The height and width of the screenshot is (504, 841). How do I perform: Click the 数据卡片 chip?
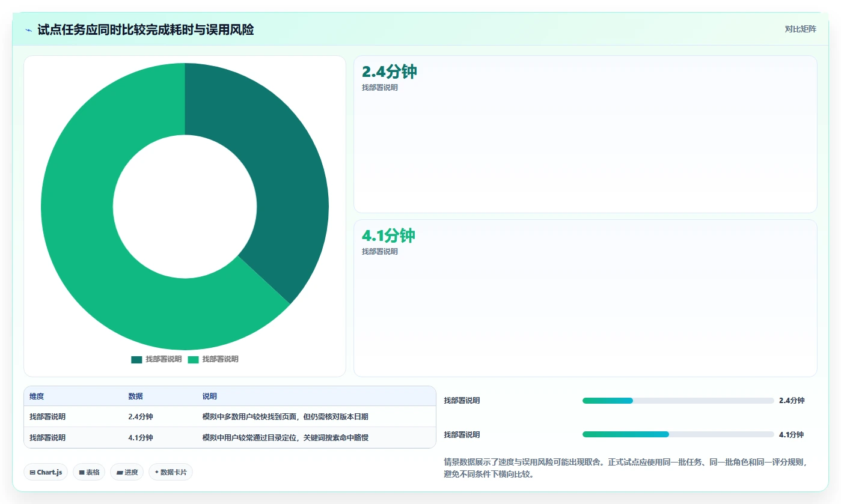pyautogui.click(x=171, y=472)
